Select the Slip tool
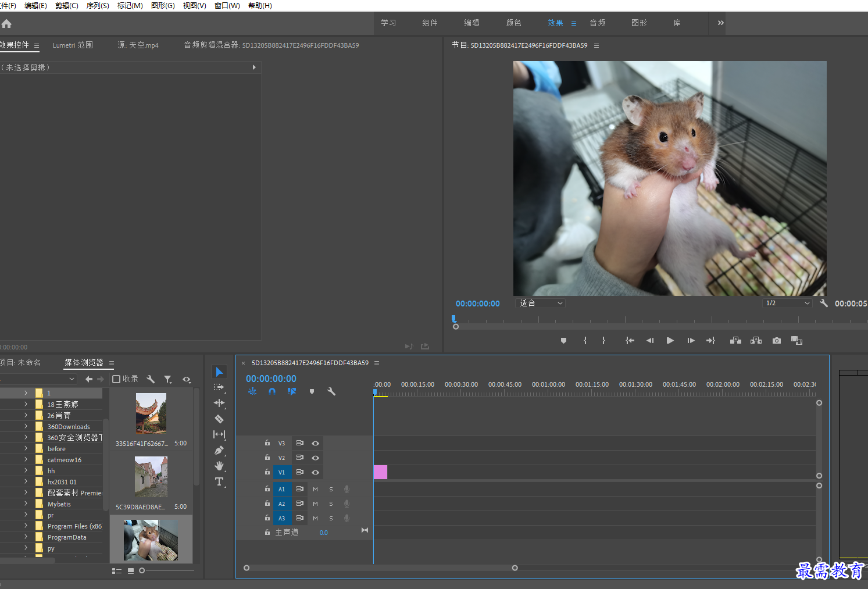868x589 pixels. point(219,434)
